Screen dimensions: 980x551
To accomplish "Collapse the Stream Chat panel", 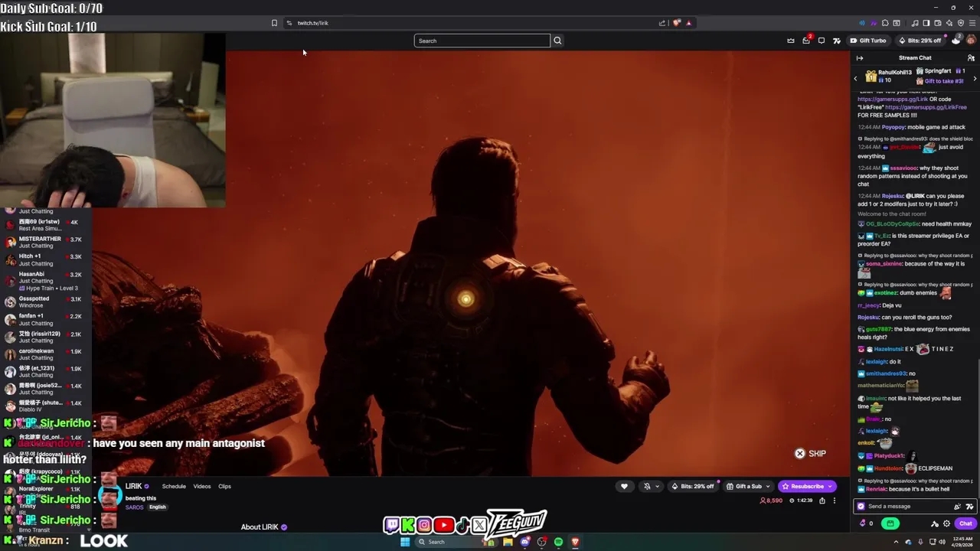I will (x=860, y=58).
